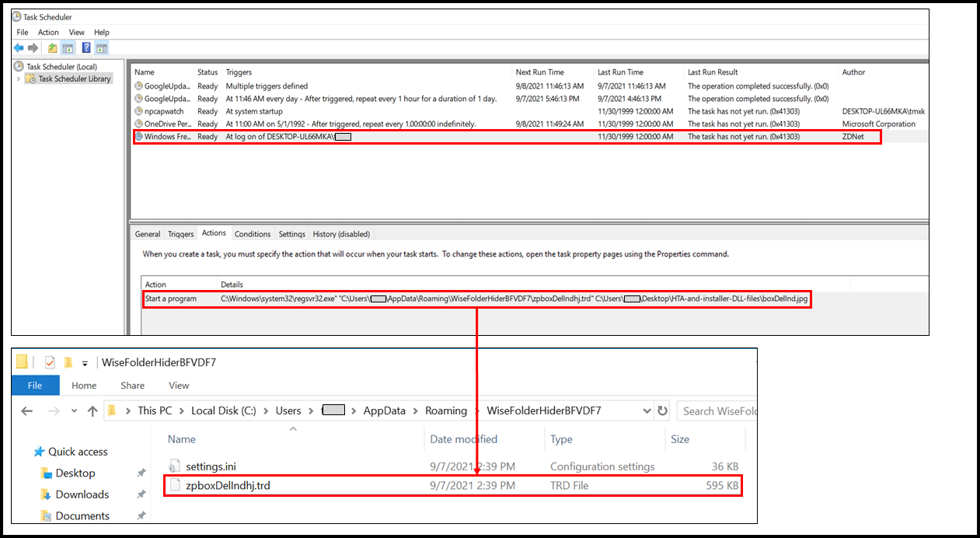Screen dimensions: 980x538
Task: Click the Explorer Back arrow button
Action: coord(26,410)
